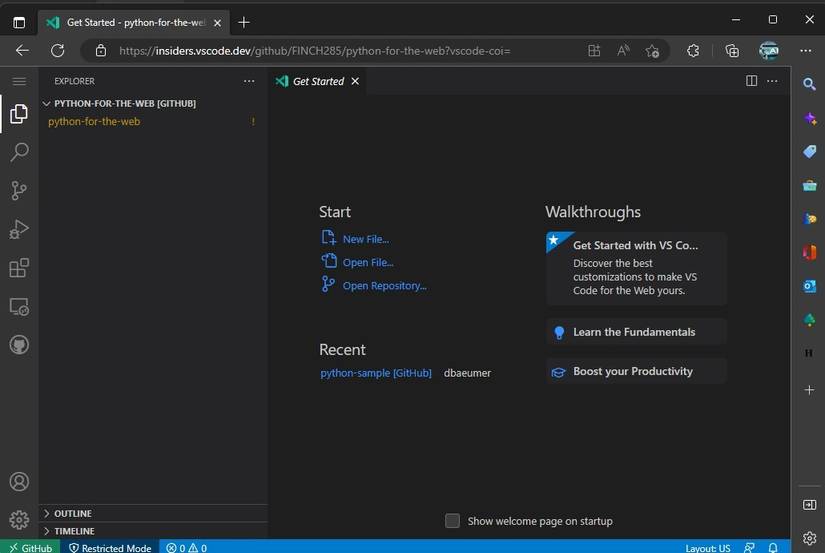
Task: Open the GitHub view in activity bar
Action: coord(19,345)
